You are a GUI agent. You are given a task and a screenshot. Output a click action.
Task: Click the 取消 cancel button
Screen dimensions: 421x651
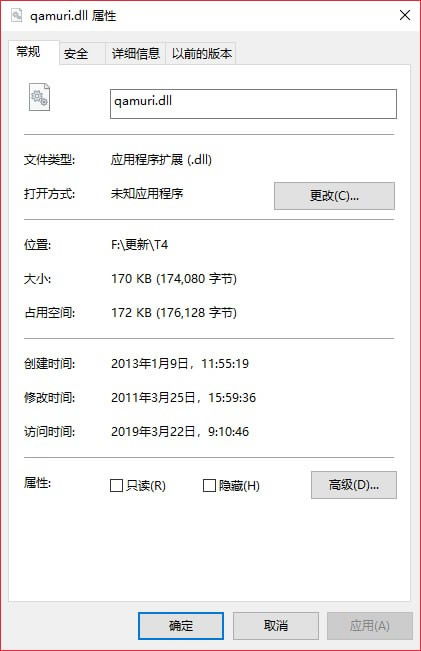[276, 626]
